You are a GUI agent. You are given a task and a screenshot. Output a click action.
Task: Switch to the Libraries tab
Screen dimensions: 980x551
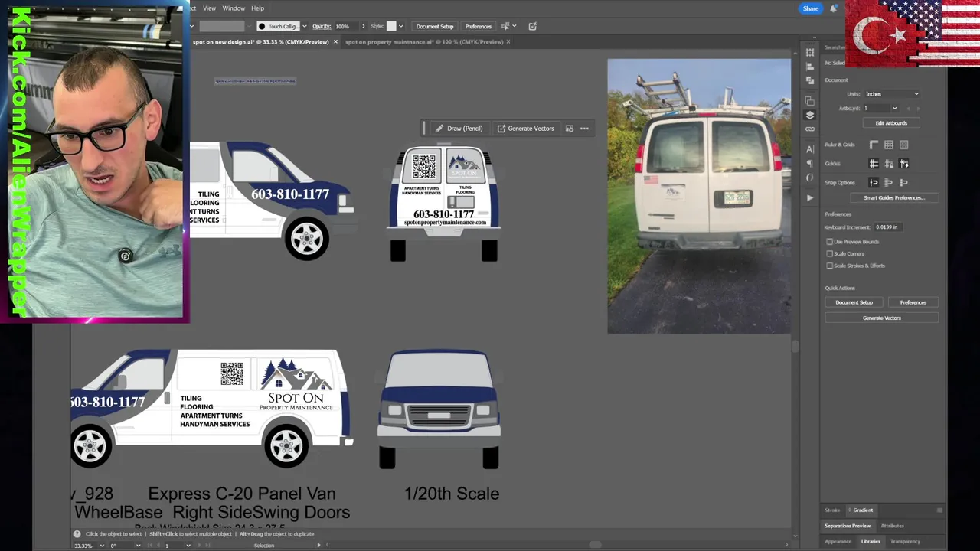(871, 541)
